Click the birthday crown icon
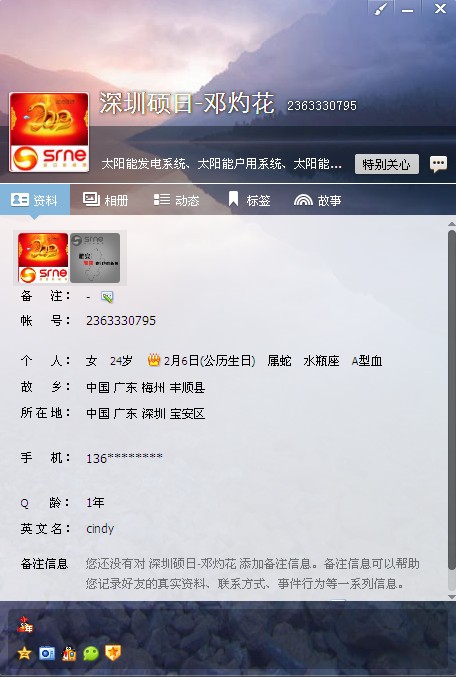 (154, 360)
